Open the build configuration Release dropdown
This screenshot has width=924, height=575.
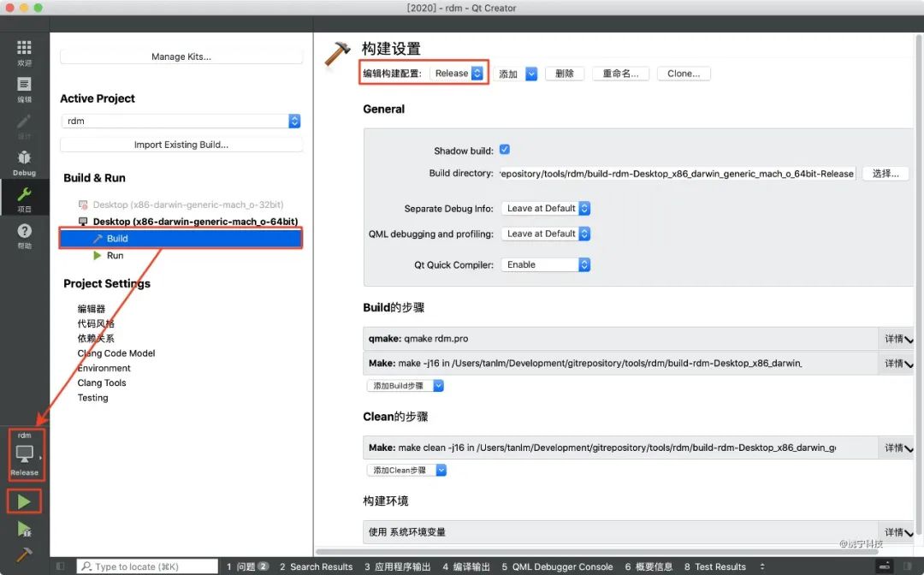(x=457, y=73)
